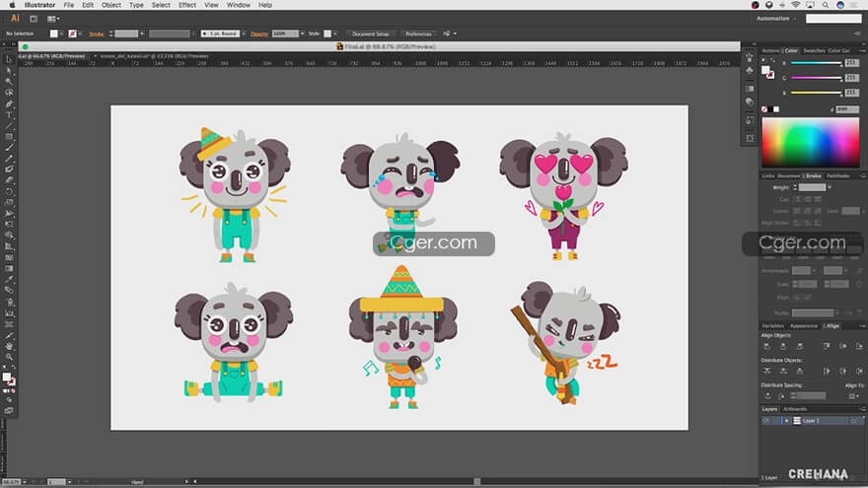
Task: Open Stroke panel Weight dropdown
Action: [x=830, y=187]
